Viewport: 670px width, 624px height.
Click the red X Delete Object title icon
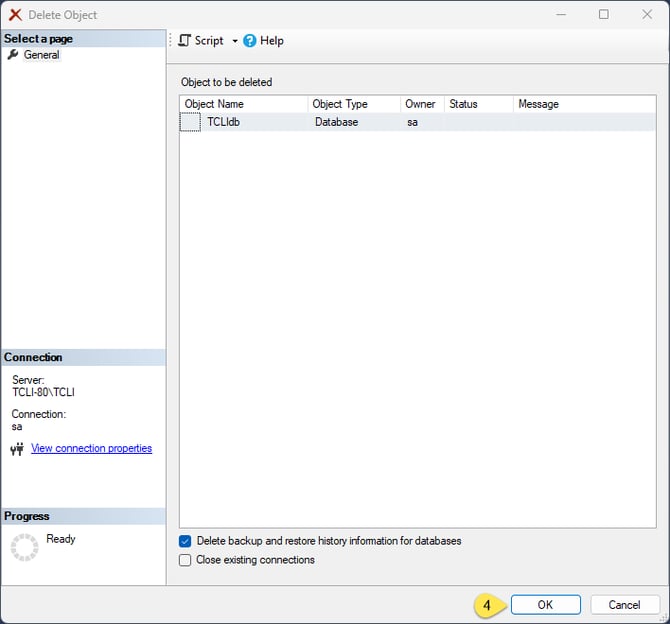point(15,15)
